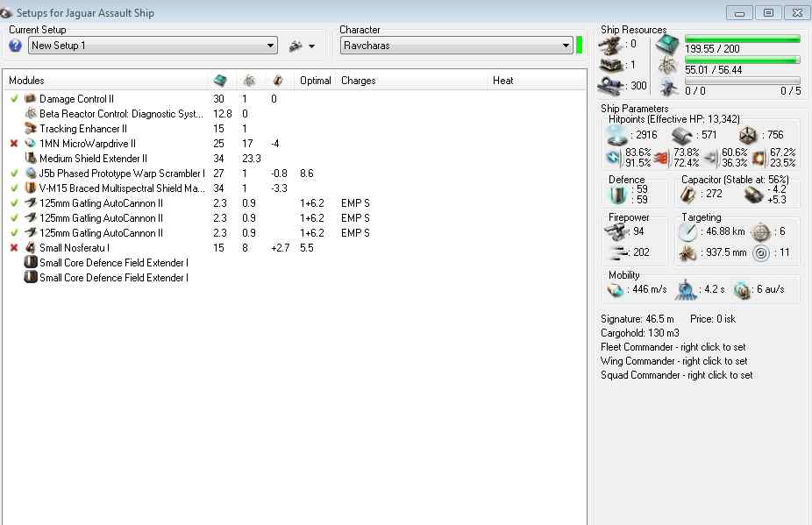The height and width of the screenshot is (525, 812).
Task: Click the thermal resistance icon
Action: (661, 158)
